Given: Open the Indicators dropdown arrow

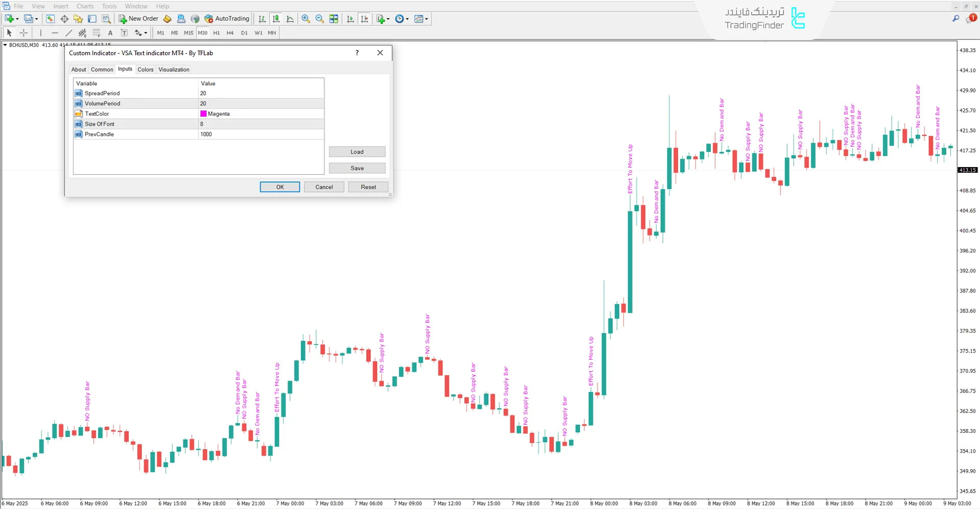Looking at the screenshot, I should (x=387, y=19).
